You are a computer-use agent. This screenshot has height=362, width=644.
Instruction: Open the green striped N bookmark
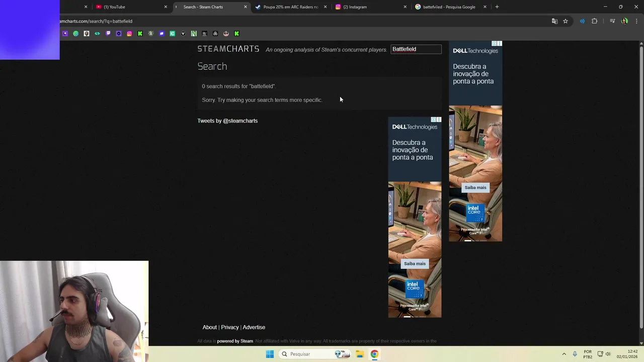tap(194, 34)
